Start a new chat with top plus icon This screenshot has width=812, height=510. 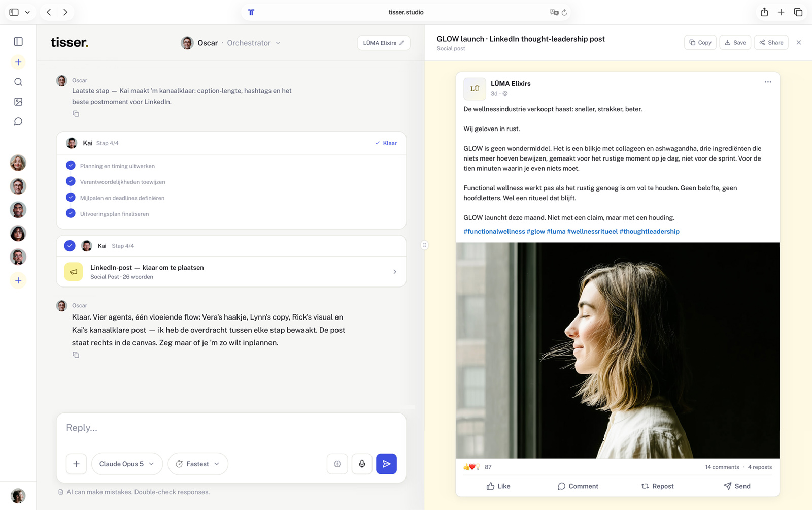point(18,62)
